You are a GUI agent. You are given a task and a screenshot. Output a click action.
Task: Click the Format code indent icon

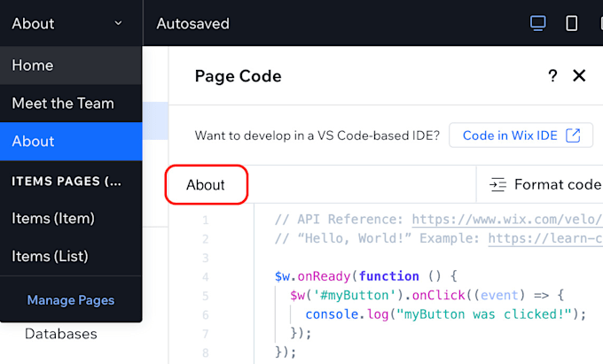pyautogui.click(x=498, y=185)
